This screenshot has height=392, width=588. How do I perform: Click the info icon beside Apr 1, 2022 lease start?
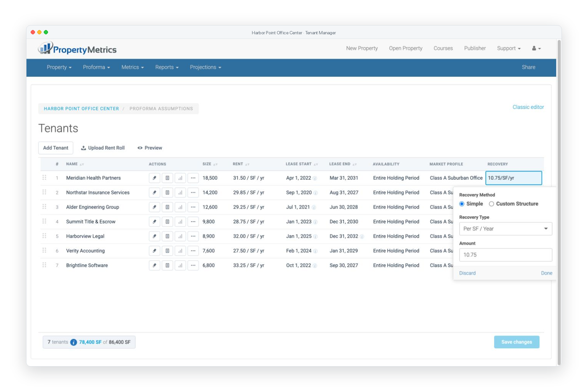click(315, 178)
